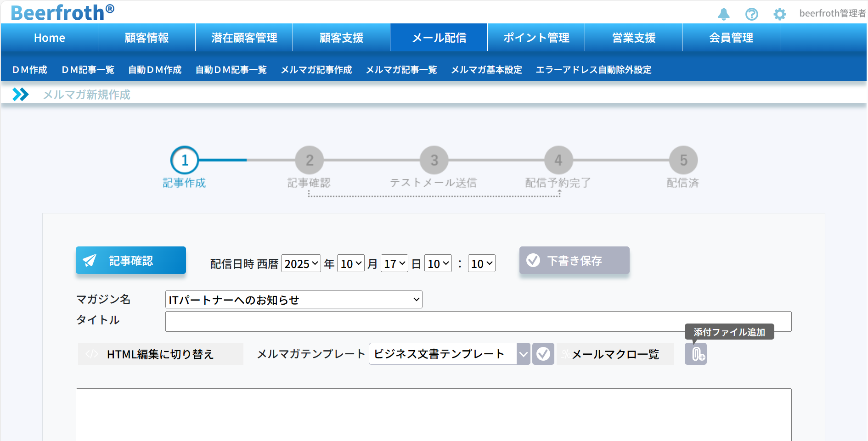
Task: Open settings gear icon
Action: (779, 14)
